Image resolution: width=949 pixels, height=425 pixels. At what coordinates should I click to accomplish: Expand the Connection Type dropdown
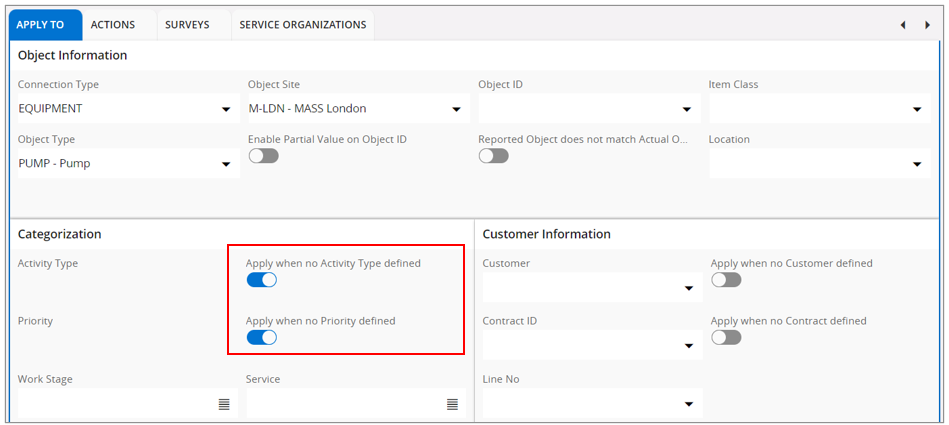pos(226,110)
